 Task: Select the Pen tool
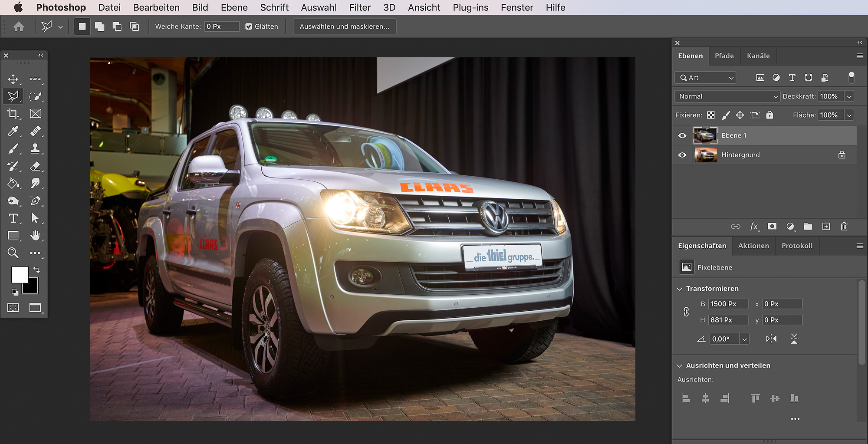pos(35,201)
